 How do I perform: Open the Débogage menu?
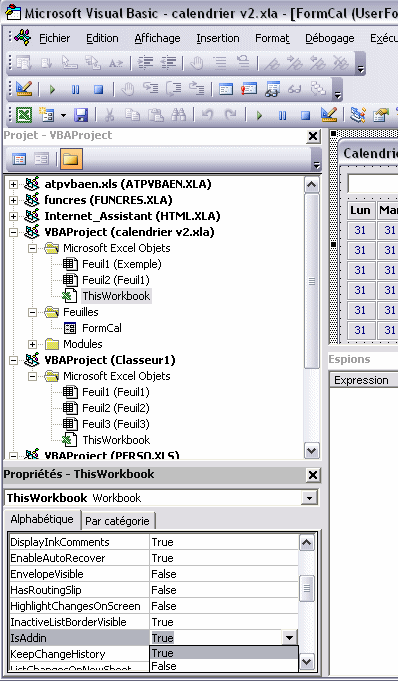(330, 38)
